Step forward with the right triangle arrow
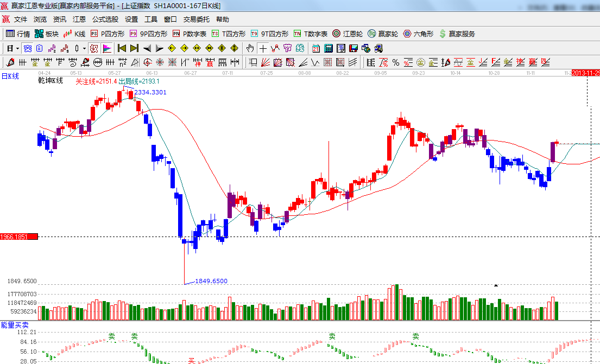The width and height of the screenshot is (600, 364). pyautogui.click(x=159, y=48)
